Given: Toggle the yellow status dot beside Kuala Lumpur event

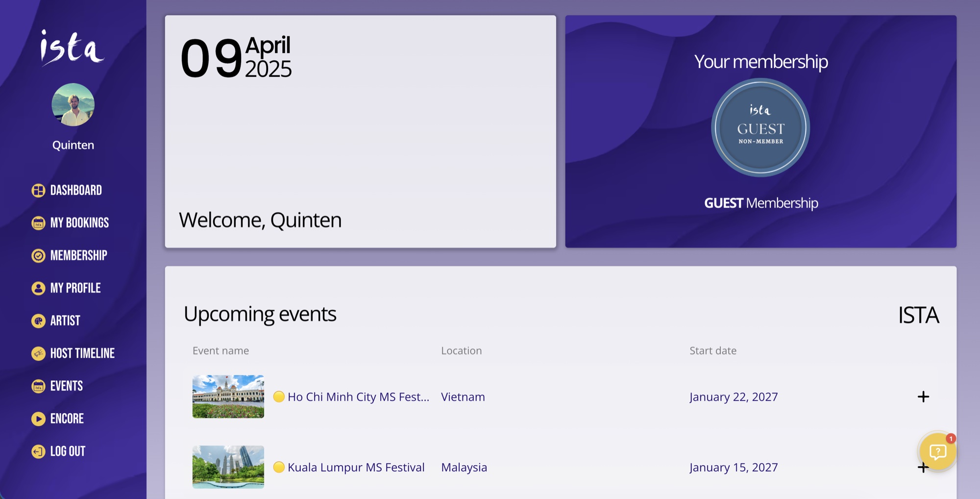Looking at the screenshot, I should pos(279,468).
